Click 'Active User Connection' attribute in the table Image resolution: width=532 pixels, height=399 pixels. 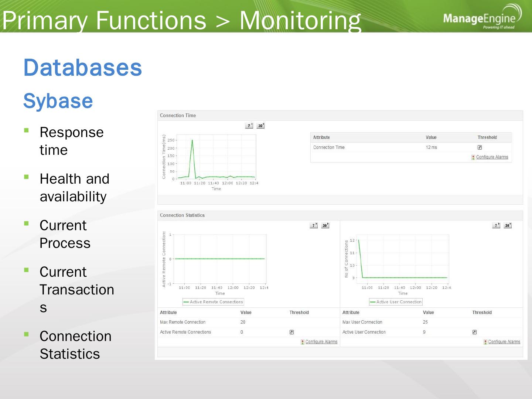coord(364,332)
